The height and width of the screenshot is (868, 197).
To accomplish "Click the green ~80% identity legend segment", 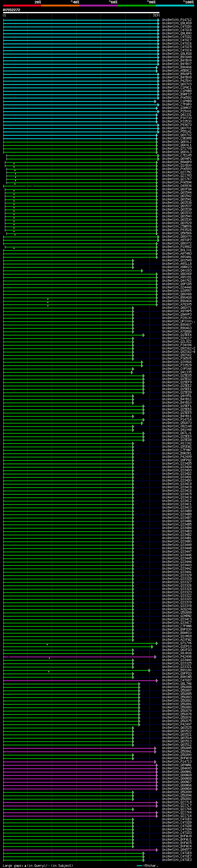I will [137, 6].
